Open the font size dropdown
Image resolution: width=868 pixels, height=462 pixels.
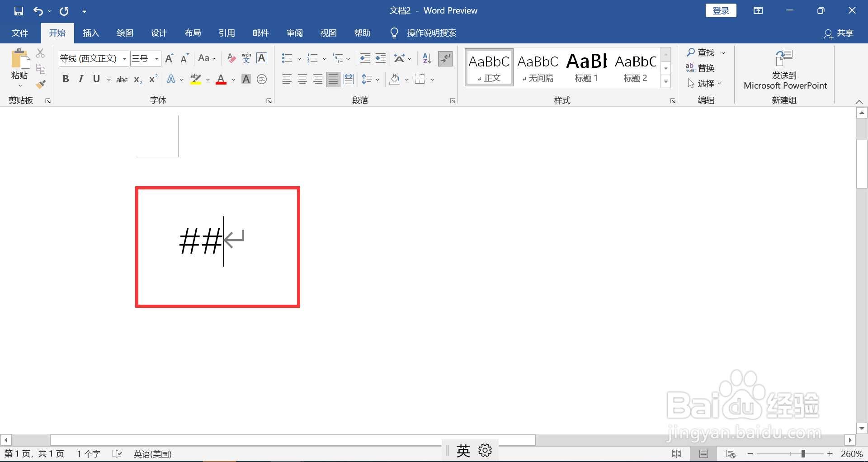tap(156, 58)
